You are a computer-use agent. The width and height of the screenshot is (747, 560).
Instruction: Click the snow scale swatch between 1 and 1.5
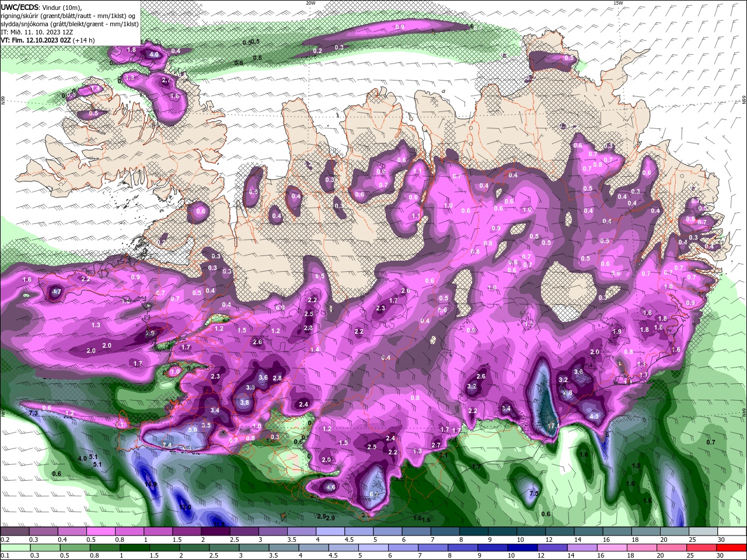point(158,531)
